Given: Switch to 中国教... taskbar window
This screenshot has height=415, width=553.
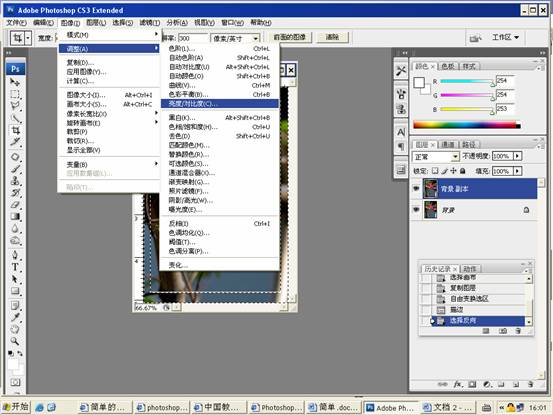Looking at the screenshot, I should [x=219, y=407].
